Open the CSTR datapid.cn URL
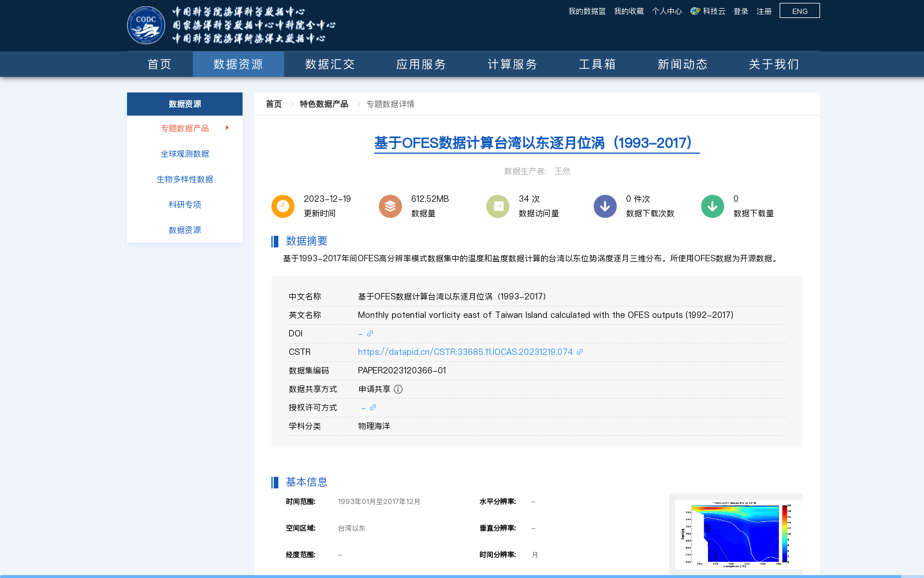This screenshot has width=924, height=578. (465, 352)
